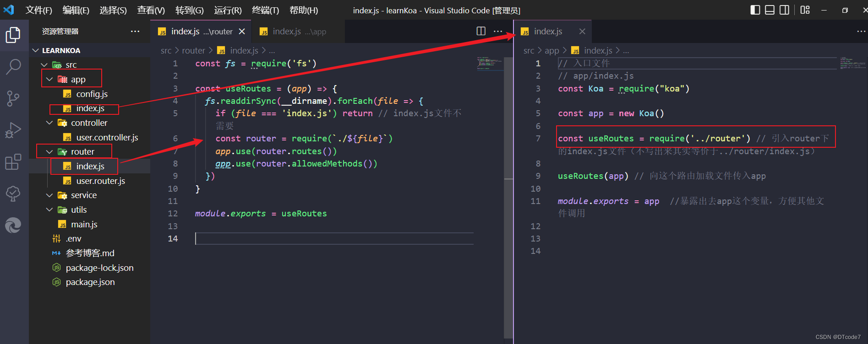Toggle primary side bar layout icon
This screenshot has height=344, width=868.
[755, 10]
